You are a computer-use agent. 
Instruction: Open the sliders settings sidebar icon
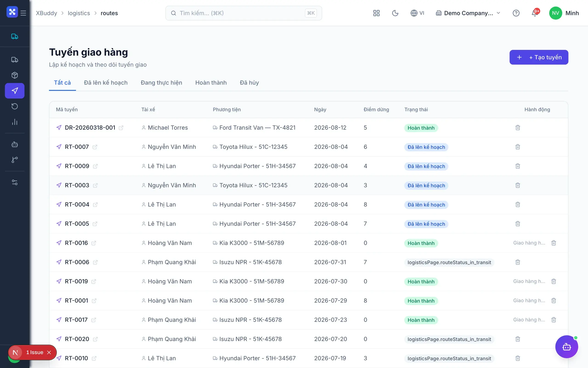pos(14,182)
